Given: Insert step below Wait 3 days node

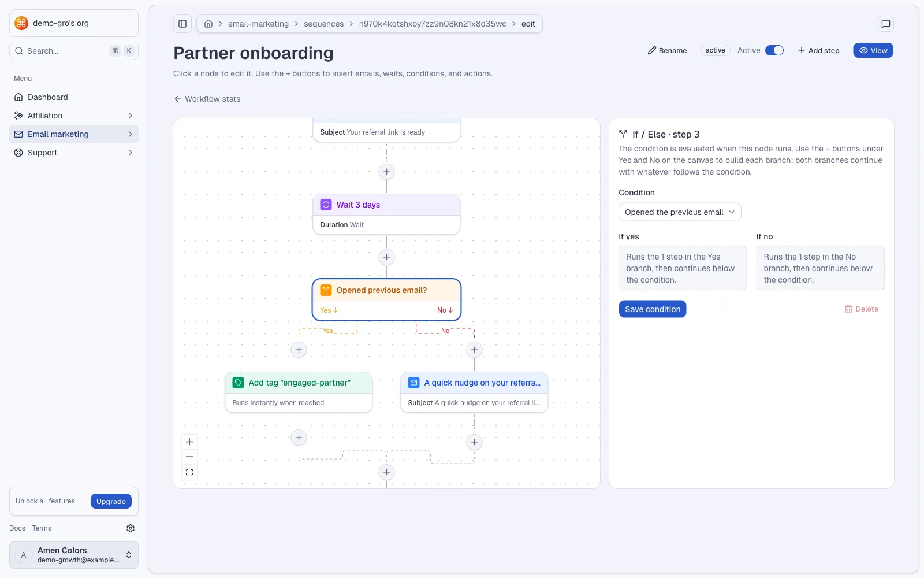Looking at the screenshot, I should pyautogui.click(x=387, y=257).
